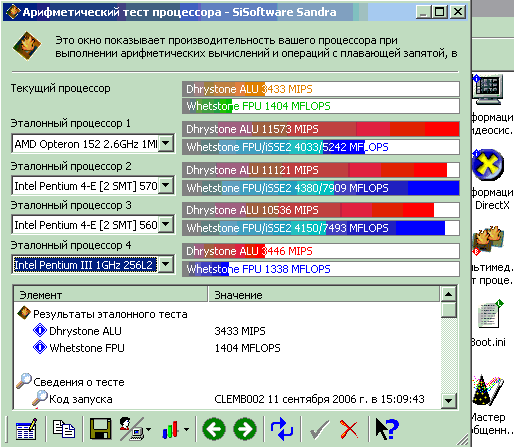Click the CLEMB002 run code value

coord(319,399)
